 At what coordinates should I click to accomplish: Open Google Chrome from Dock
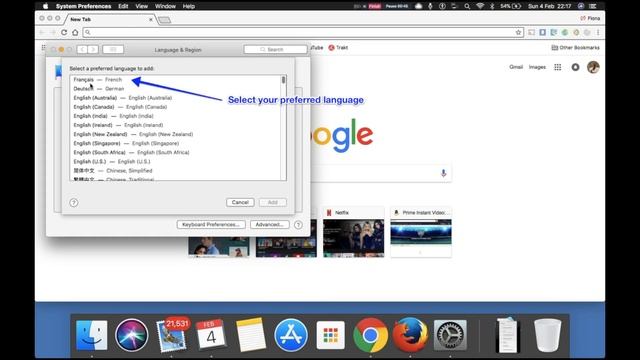click(370, 335)
